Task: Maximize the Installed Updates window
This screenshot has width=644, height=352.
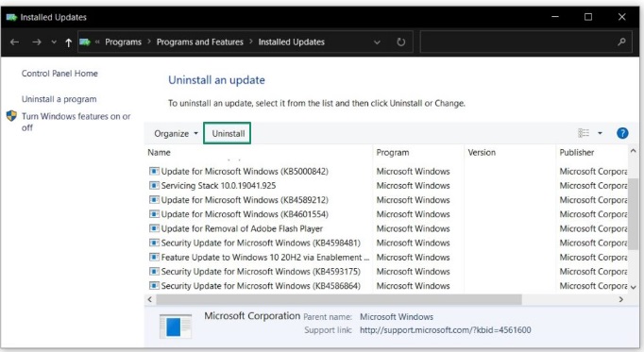Action: click(x=588, y=17)
